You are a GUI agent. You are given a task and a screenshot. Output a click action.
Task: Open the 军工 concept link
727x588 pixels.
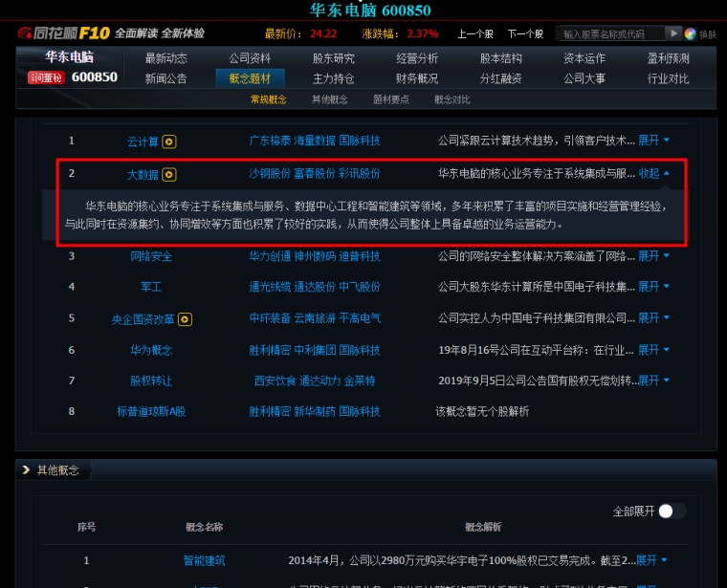[151, 287]
